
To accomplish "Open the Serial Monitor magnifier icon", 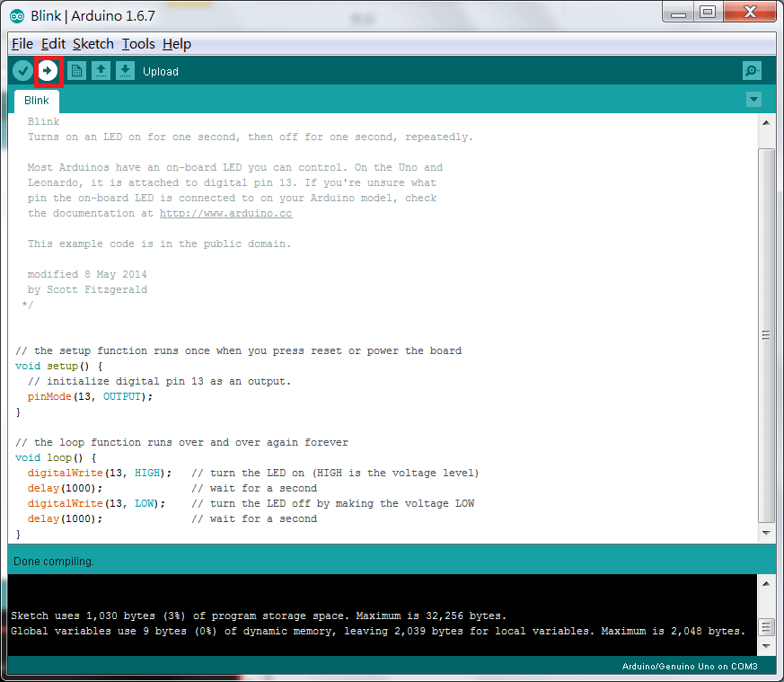I will coord(752,71).
